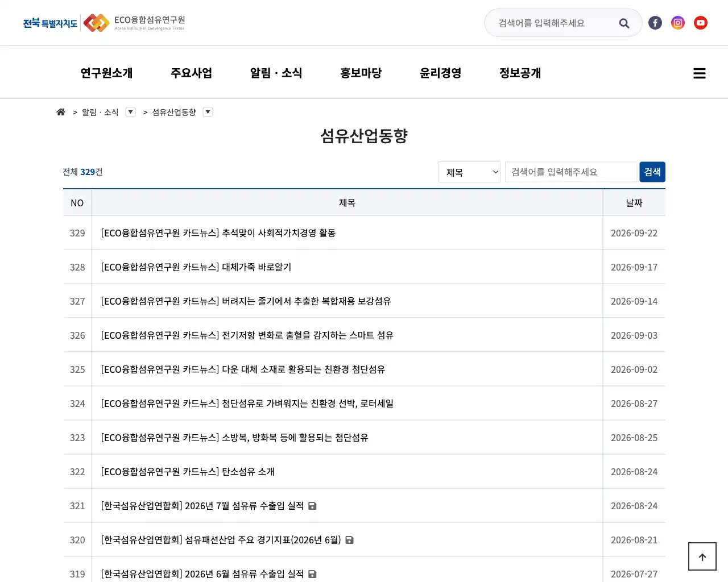Click the header search magnifier icon
728x582 pixels.
[x=624, y=23]
